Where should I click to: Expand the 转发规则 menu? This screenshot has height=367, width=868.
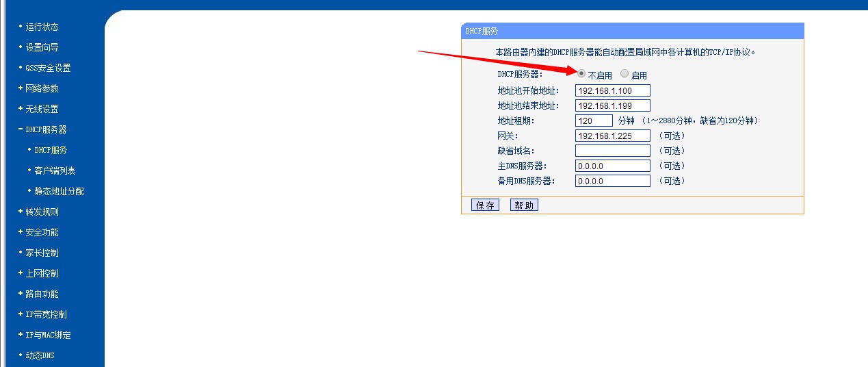(x=42, y=212)
